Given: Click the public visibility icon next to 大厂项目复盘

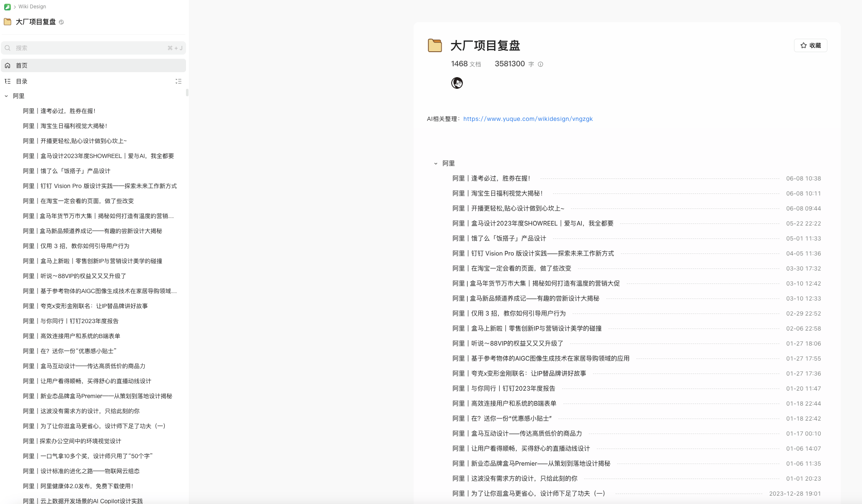Looking at the screenshot, I should click(x=61, y=22).
